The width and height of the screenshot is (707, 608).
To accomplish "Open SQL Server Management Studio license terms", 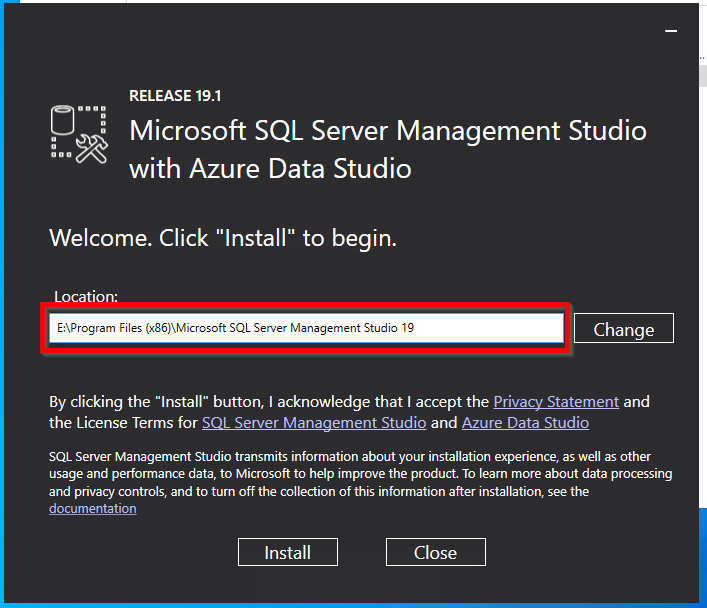I will (x=314, y=423).
